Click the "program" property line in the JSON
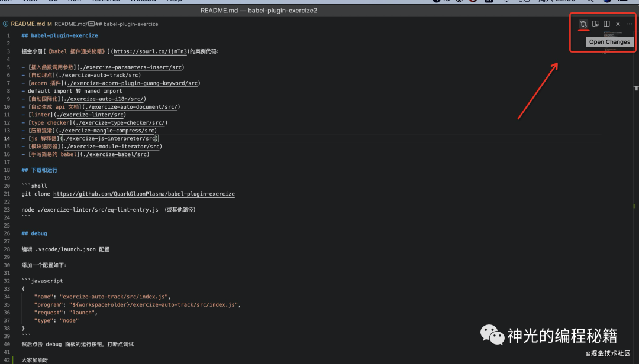Image resolution: width=639 pixels, height=364 pixels. pos(138,305)
